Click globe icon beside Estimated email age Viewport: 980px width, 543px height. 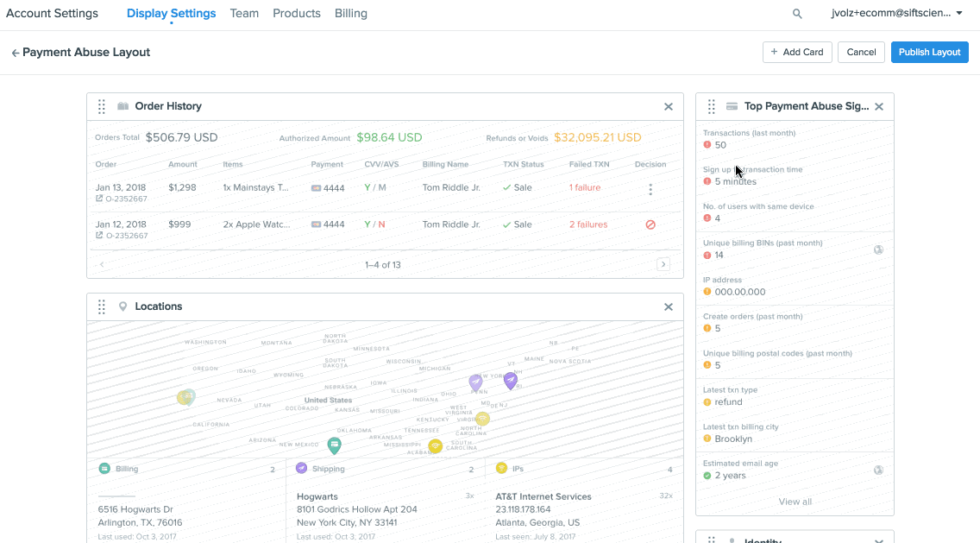878,470
